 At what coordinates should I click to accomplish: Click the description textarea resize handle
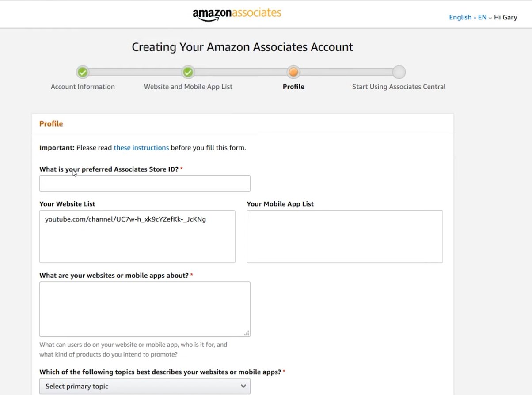(247, 333)
